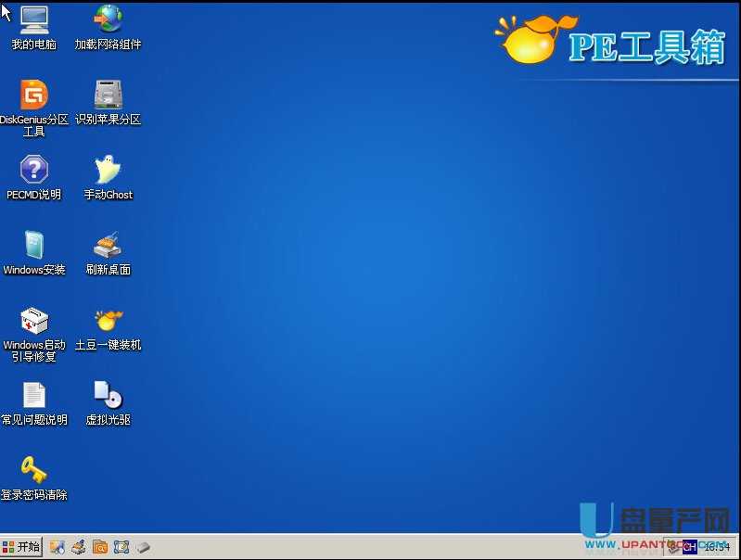
Task: Click the gray eraser-shaped quick launch icon
Action: click(143, 547)
